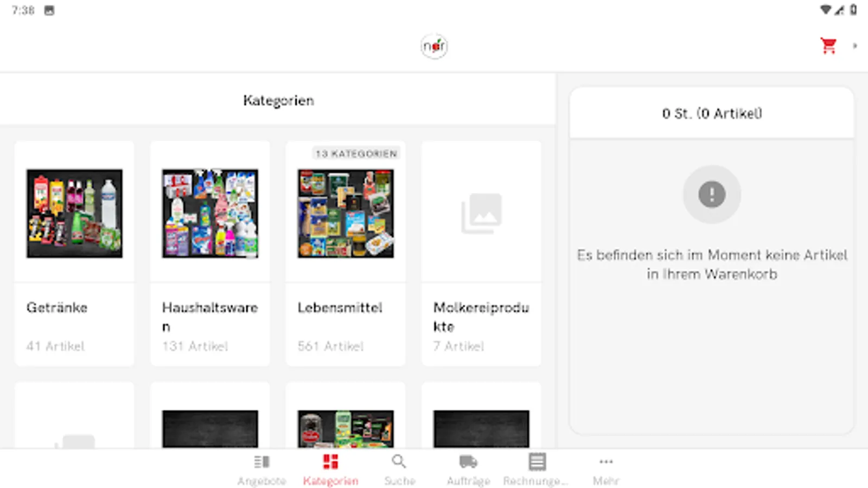Open the Angebote tab
Viewport: 868px width, 488px height.
tap(261, 470)
